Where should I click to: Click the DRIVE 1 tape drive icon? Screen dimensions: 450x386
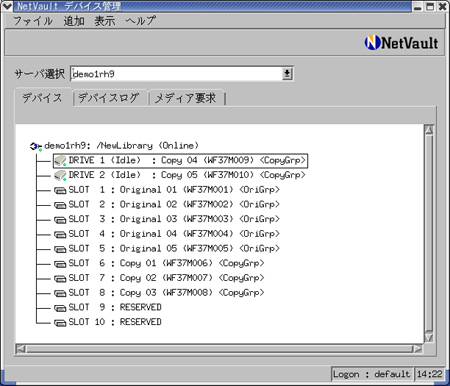[x=60, y=161]
